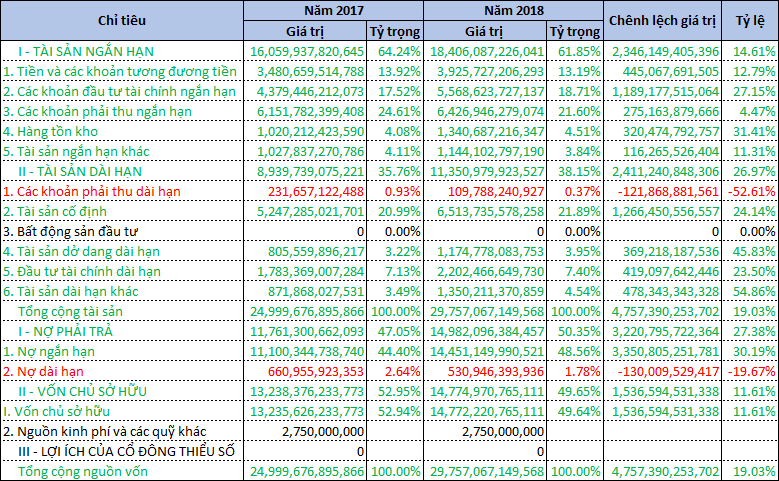The width and height of the screenshot is (779, 481).
Task: Click 'Tổng cộng tài sản' row label
Action: [x=70, y=312]
